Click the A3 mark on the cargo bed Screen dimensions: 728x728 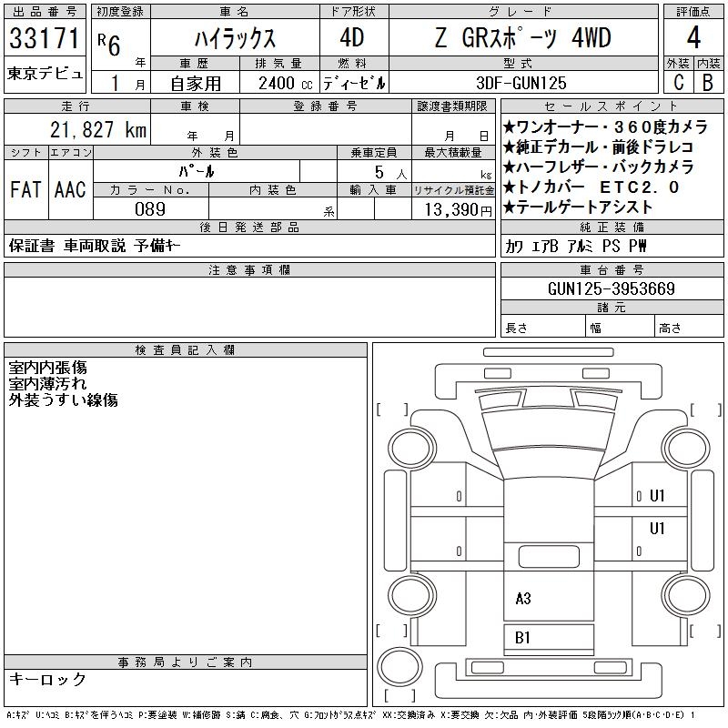522,599
